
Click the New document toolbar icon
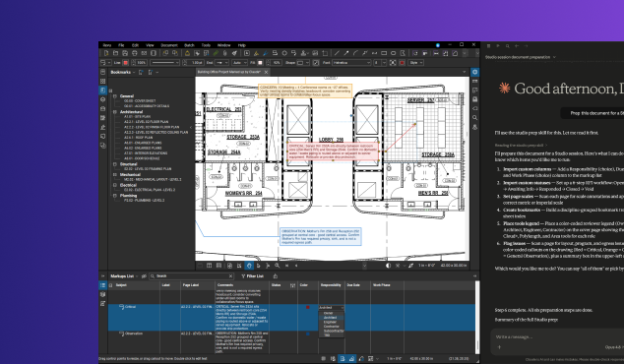pyautogui.click(x=106, y=53)
